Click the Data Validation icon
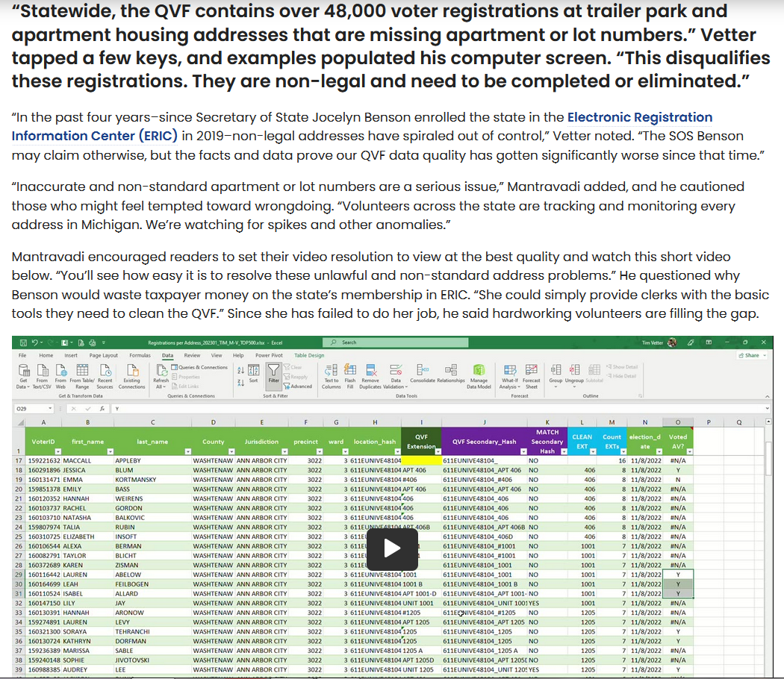The height and width of the screenshot is (679, 784). [396, 376]
